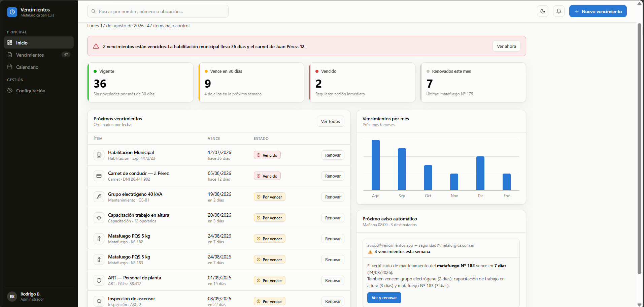Open Calendario in sidebar
Viewport: 644px width, 307px height.
coord(39,67)
